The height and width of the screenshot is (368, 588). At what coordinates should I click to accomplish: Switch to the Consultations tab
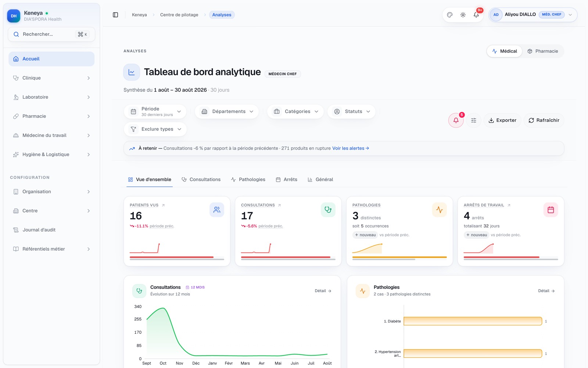pos(201,180)
